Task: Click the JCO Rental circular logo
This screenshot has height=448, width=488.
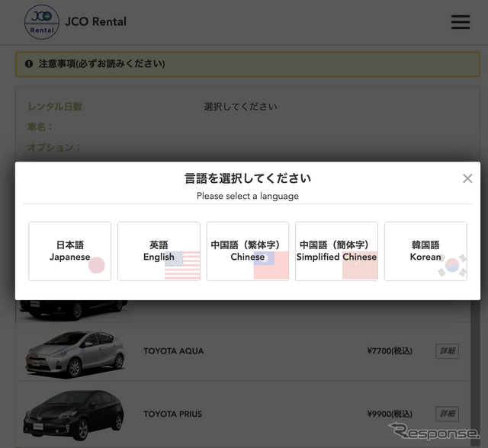Action: (x=42, y=22)
